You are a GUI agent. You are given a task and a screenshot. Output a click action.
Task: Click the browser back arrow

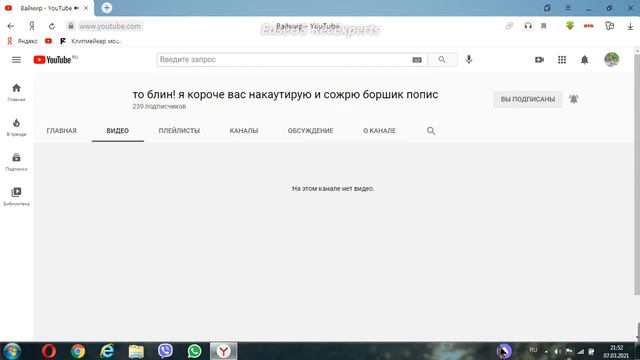coord(11,26)
